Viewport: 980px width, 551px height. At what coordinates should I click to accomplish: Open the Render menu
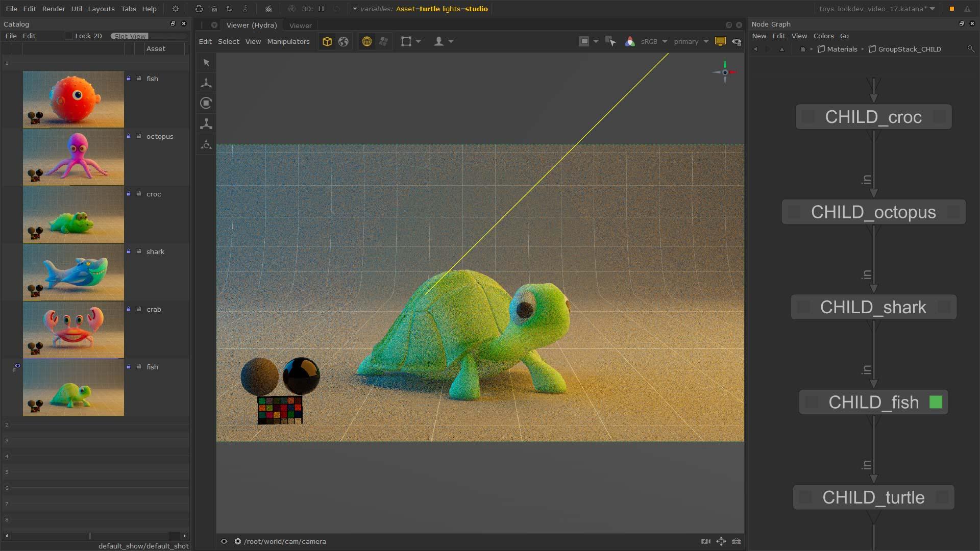[54, 9]
